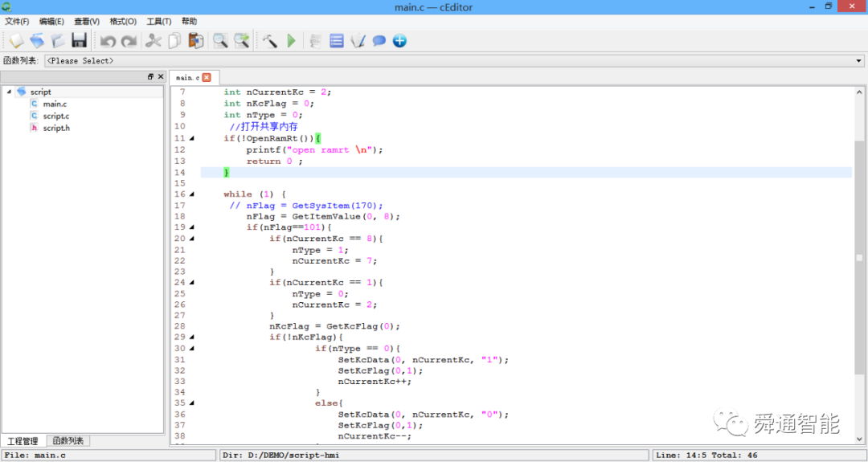Click the 'printf("open ramrt \n");' code line
This screenshot has height=462, width=868.
[x=314, y=150]
